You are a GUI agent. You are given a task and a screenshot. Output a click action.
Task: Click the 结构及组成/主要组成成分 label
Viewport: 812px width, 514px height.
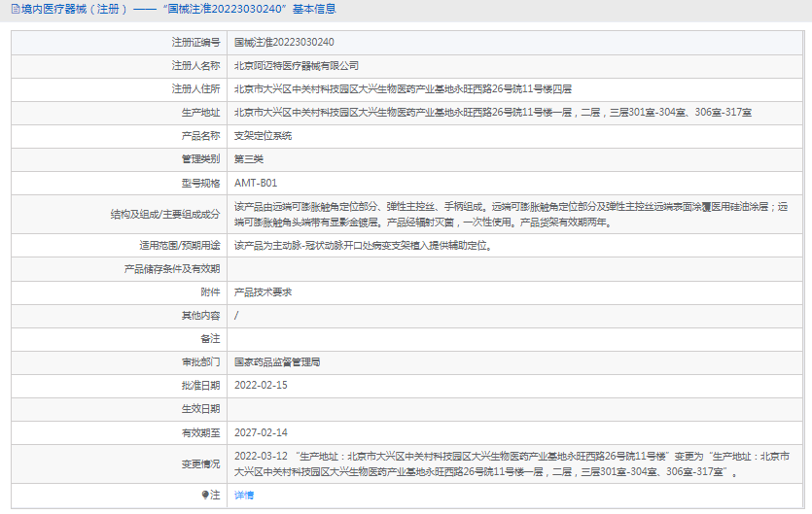165,215
